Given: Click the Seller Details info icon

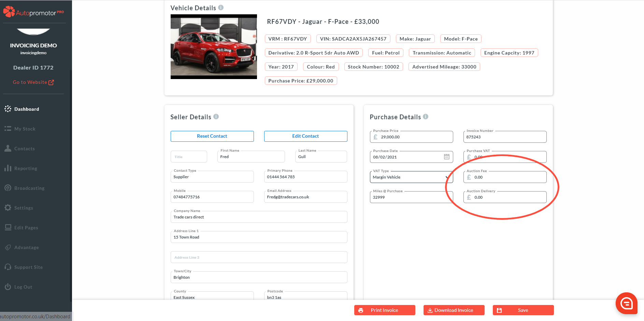Looking at the screenshot, I should coord(216,117).
